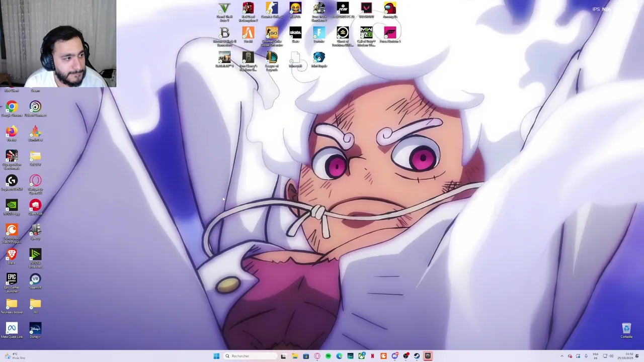Open the Ubisoft Connect desktop icon
The height and width of the screenshot is (362, 644).
[35, 109]
